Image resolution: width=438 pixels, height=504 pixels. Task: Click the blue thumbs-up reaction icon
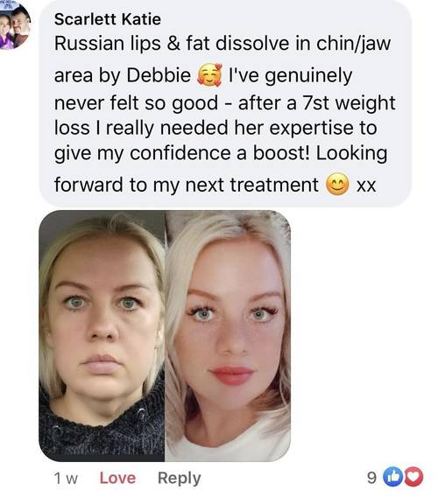click(x=392, y=477)
